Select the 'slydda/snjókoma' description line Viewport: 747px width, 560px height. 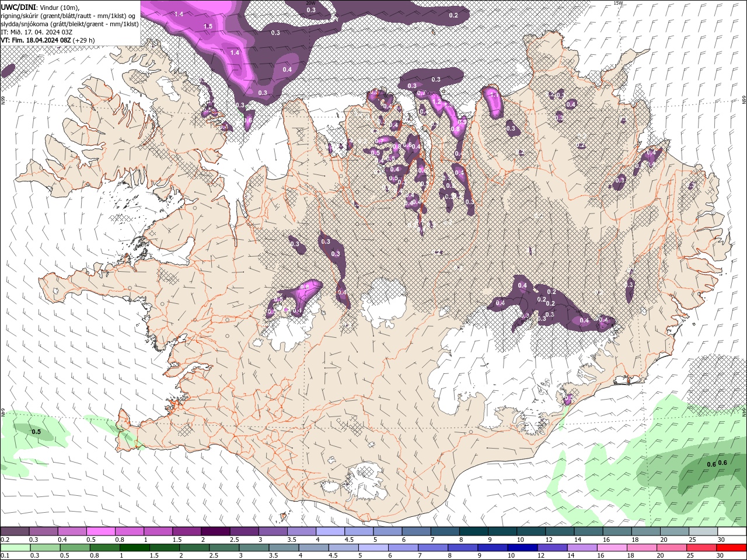pos(69,24)
